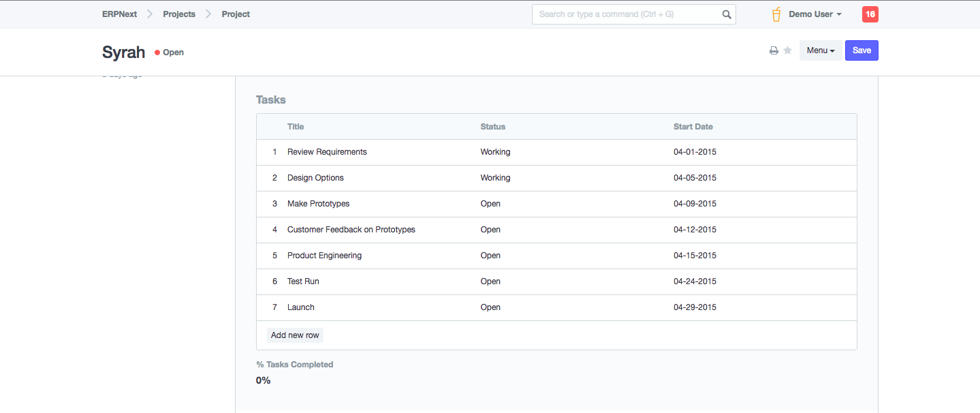Click the Project breadcrumb link

coord(236,14)
